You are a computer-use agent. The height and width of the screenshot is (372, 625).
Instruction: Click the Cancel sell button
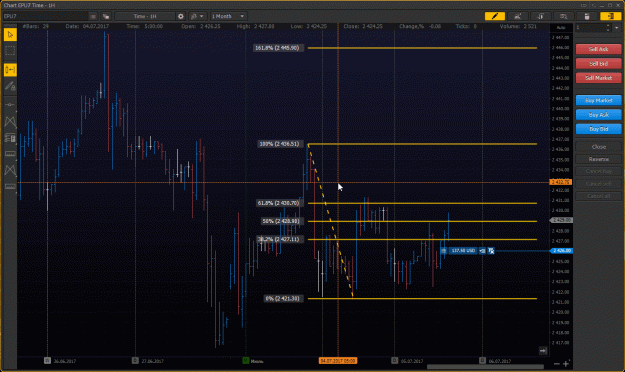(x=598, y=184)
